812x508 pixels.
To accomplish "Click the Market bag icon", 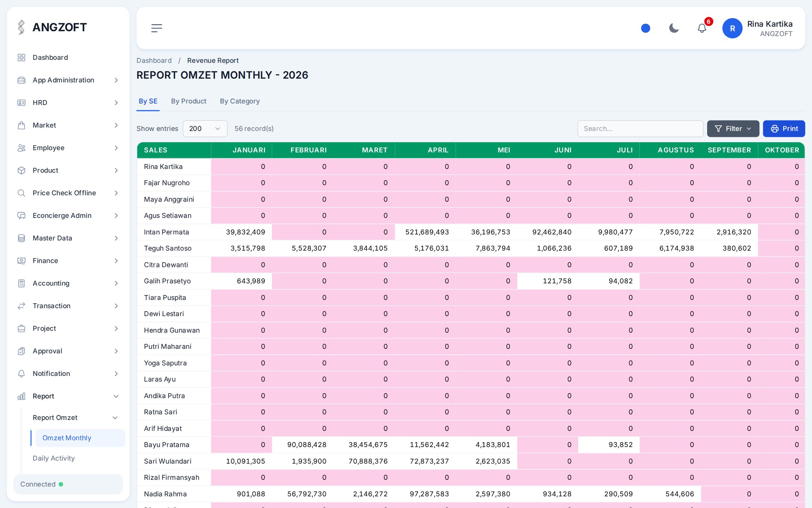I will [21, 125].
